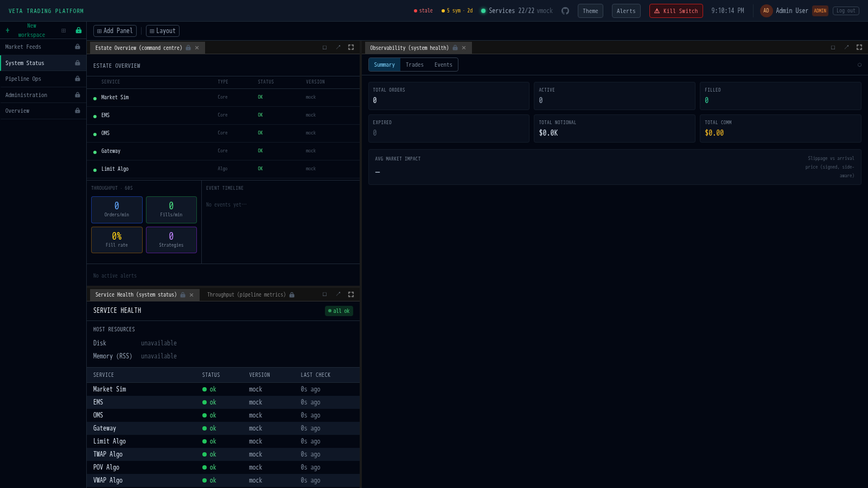Click the AD user avatar
Viewport: 868px width, 488px height.
[x=766, y=11]
